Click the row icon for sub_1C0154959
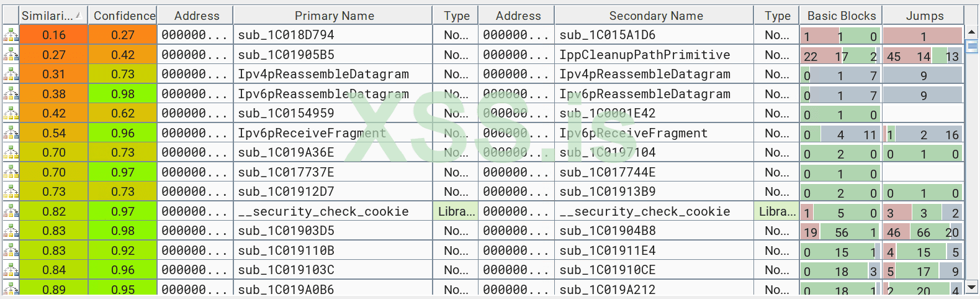Viewport: 980px width, 299px height. [11, 114]
